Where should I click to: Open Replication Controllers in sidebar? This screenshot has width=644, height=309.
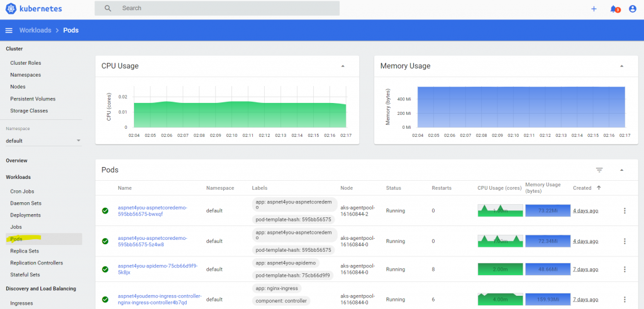pos(36,263)
